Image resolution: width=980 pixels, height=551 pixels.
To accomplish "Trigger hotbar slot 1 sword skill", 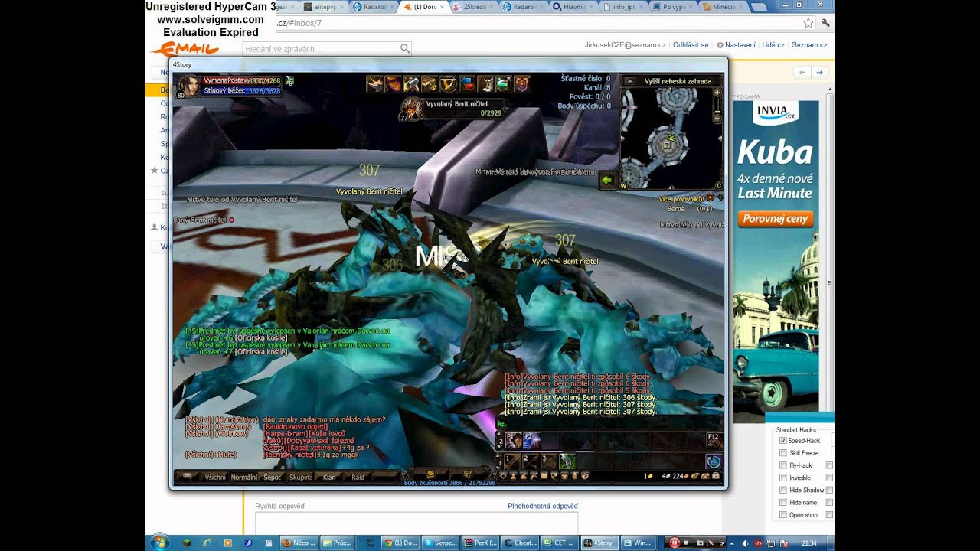I will [512, 461].
